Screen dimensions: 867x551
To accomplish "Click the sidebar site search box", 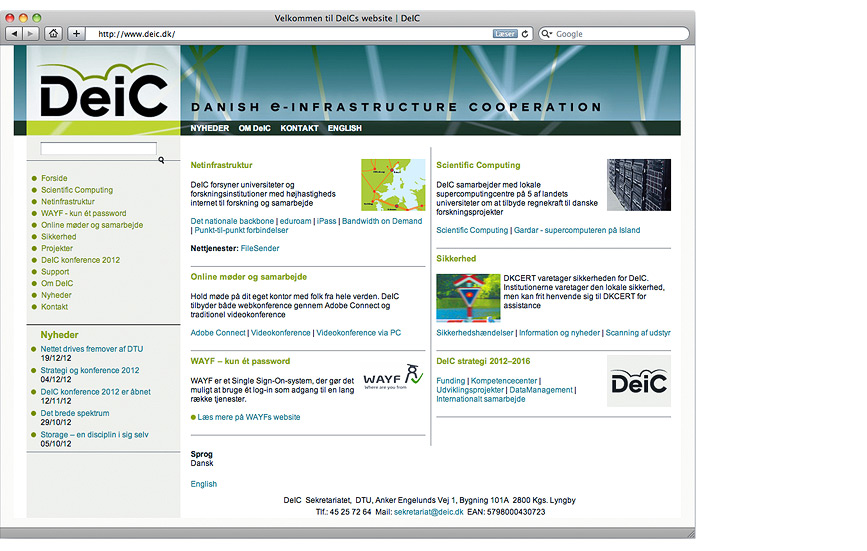I will point(98,148).
